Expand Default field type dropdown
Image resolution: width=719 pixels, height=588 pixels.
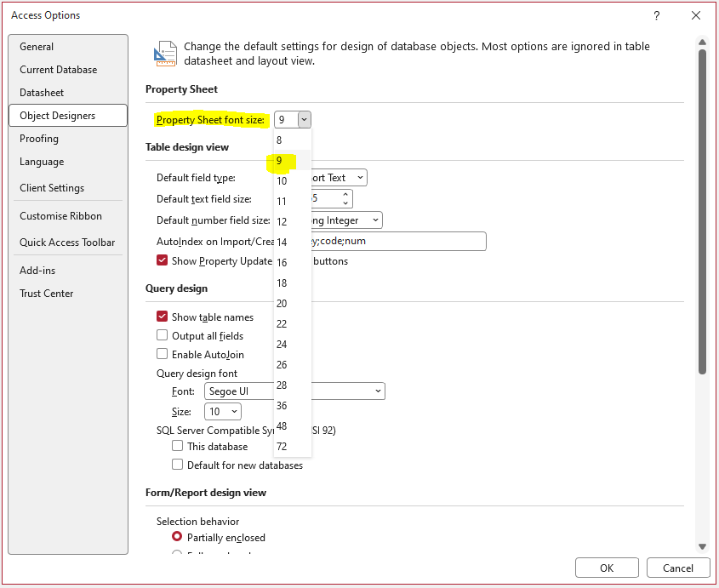pos(360,178)
